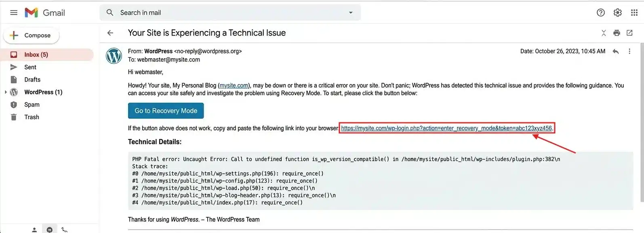The image size is (644, 233).
Task: Expand the WordPress label tree arrow
Action: coord(6,92)
